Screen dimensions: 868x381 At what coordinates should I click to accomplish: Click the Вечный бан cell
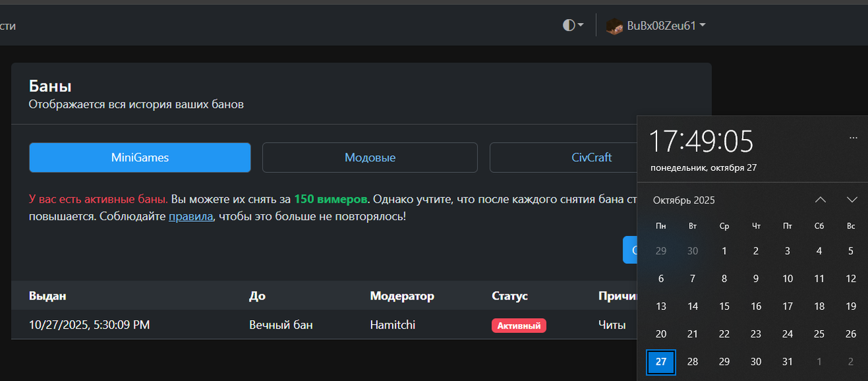pyautogui.click(x=281, y=325)
